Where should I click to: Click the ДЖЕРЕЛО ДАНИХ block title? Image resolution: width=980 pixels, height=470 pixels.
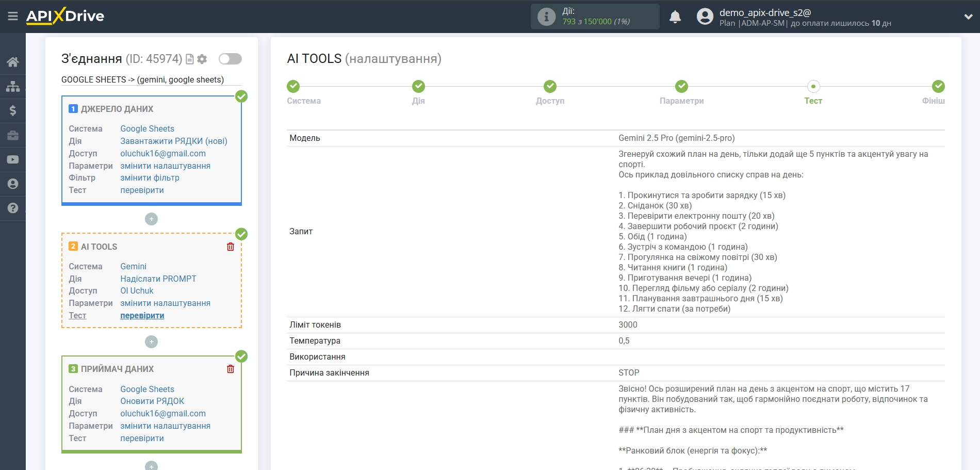[x=117, y=109]
